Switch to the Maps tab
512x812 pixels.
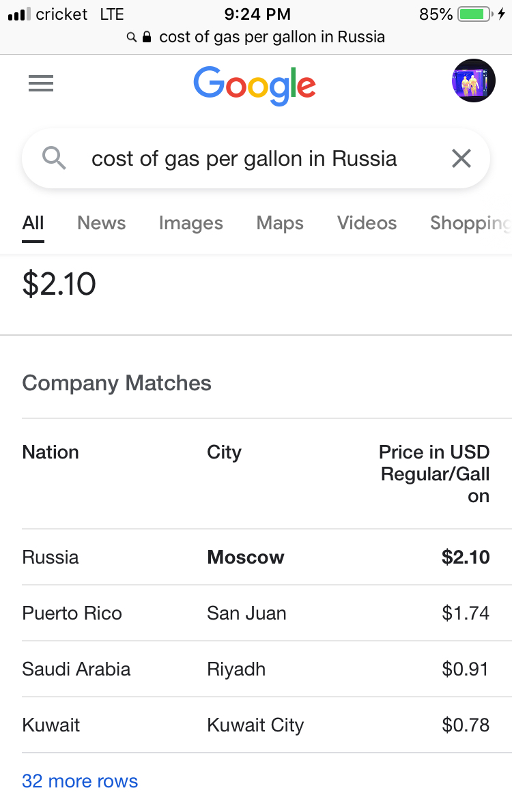(280, 223)
